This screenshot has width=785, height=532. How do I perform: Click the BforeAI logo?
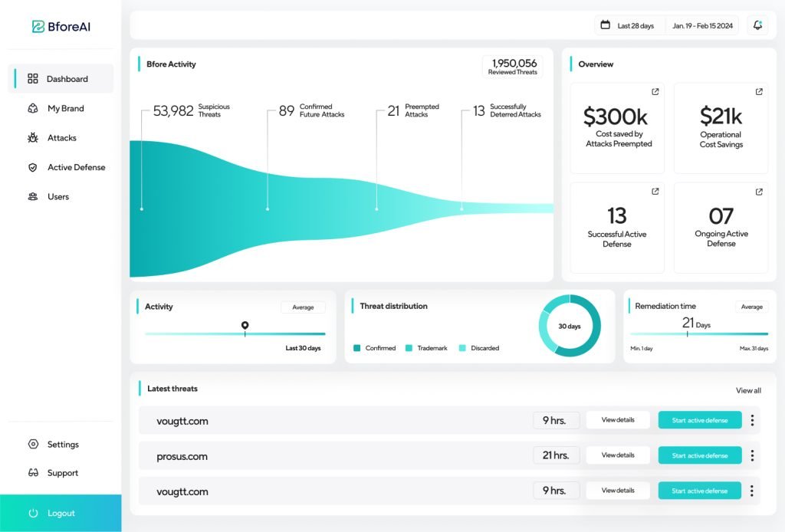pyautogui.click(x=61, y=27)
